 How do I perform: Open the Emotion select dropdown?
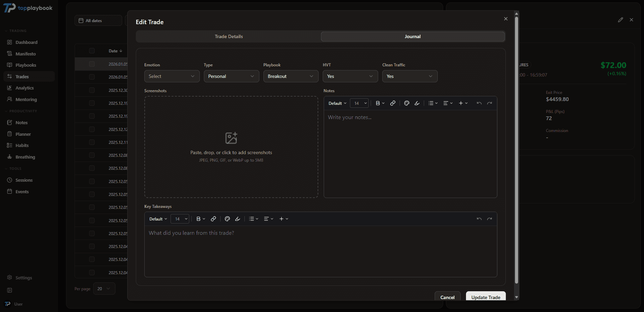(x=172, y=76)
